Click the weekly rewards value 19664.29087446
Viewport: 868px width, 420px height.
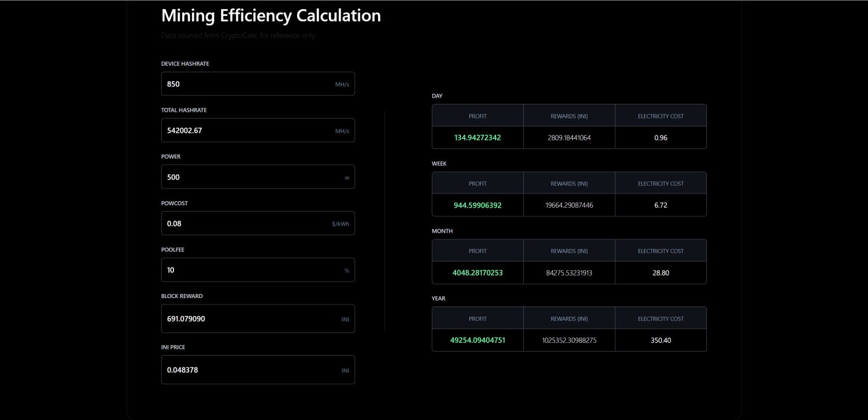pos(569,205)
